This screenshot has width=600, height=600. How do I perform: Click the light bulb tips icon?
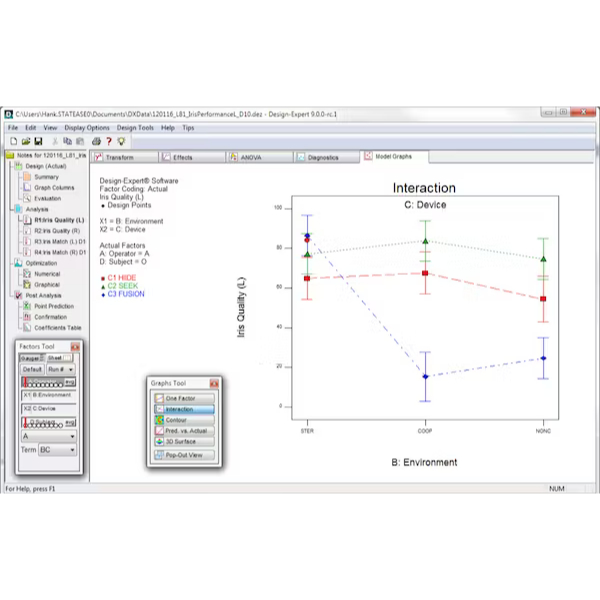coord(121,141)
